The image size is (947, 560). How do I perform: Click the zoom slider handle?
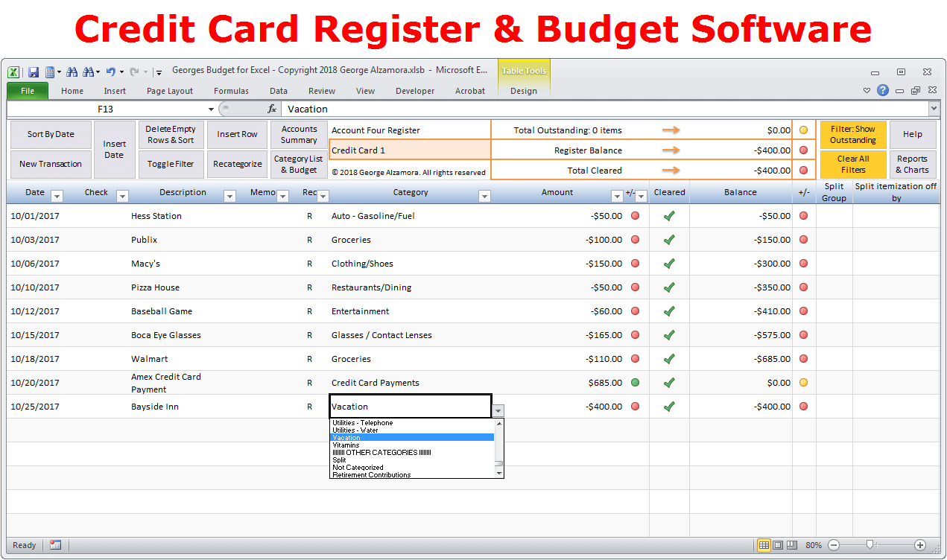pos(869,545)
